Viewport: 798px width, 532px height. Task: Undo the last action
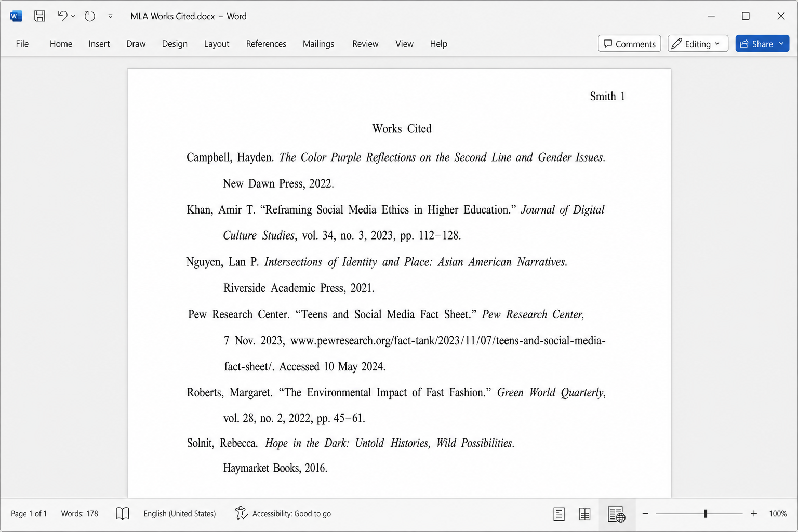click(x=62, y=16)
